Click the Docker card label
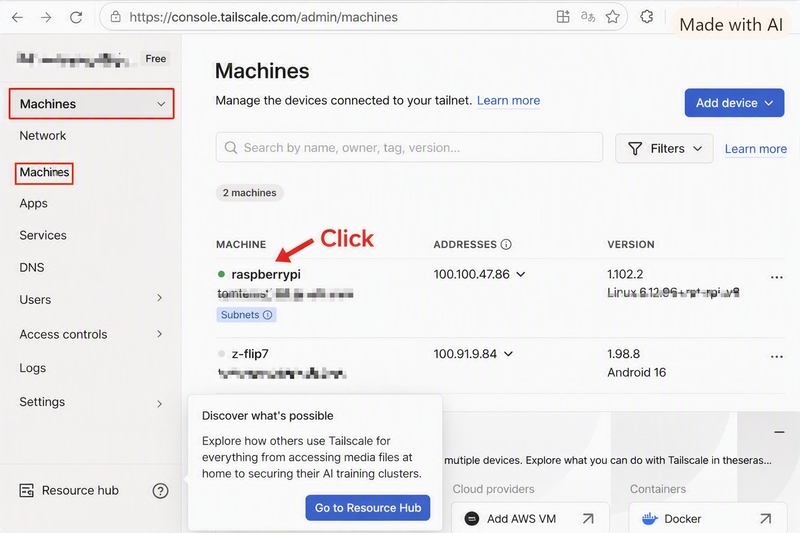 (x=683, y=519)
